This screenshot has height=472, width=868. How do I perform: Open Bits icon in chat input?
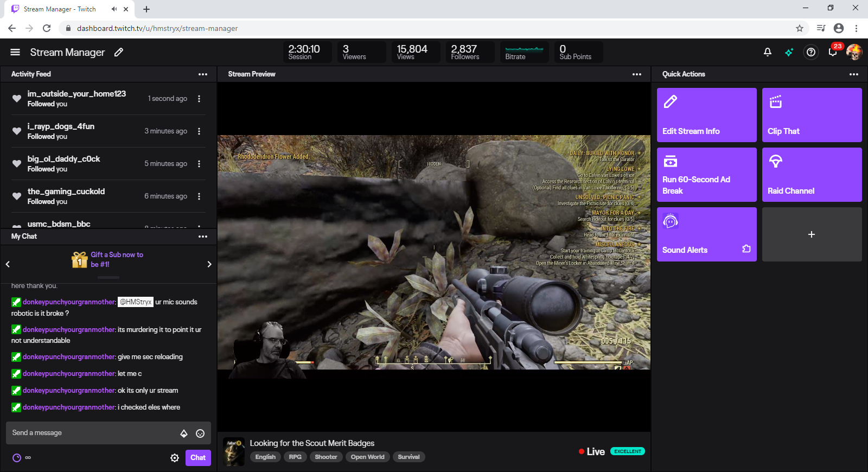click(184, 433)
